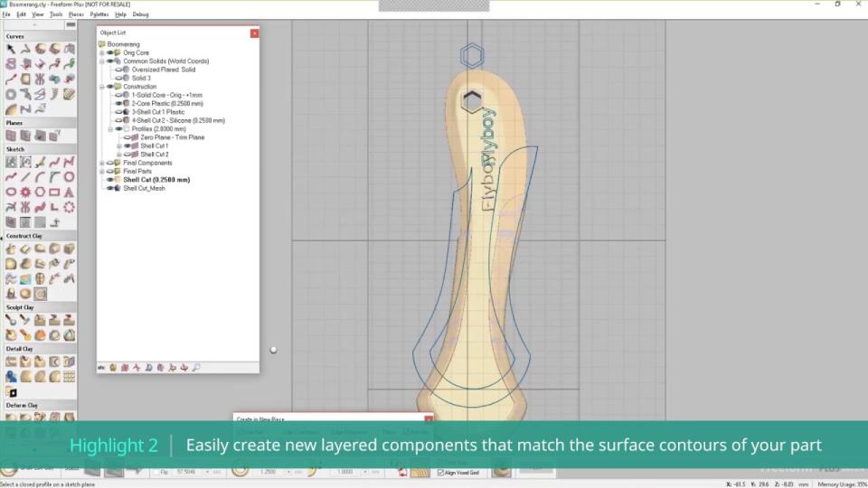Select Zero Plane - Trim Plane item
Screen dimensions: 868x488
(172, 136)
